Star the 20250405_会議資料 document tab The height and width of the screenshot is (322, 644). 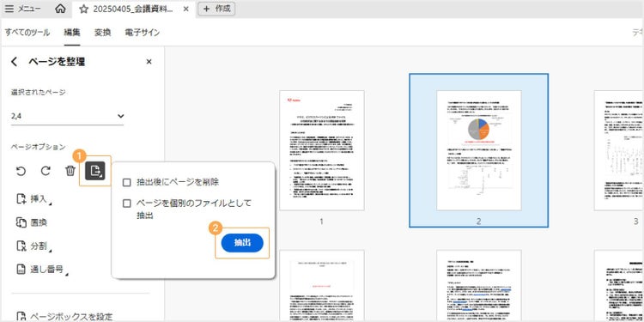point(84,9)
